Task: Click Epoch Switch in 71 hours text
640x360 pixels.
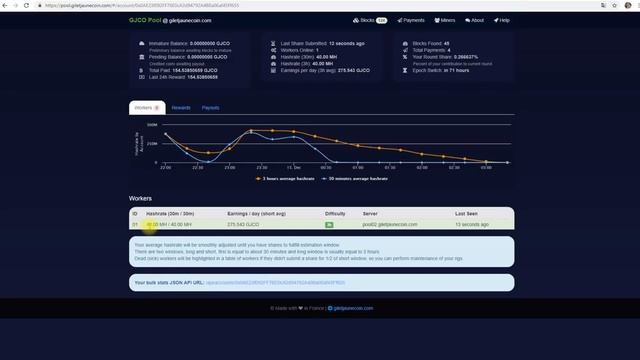Action: pyautogui.click(x=441, y=70)
